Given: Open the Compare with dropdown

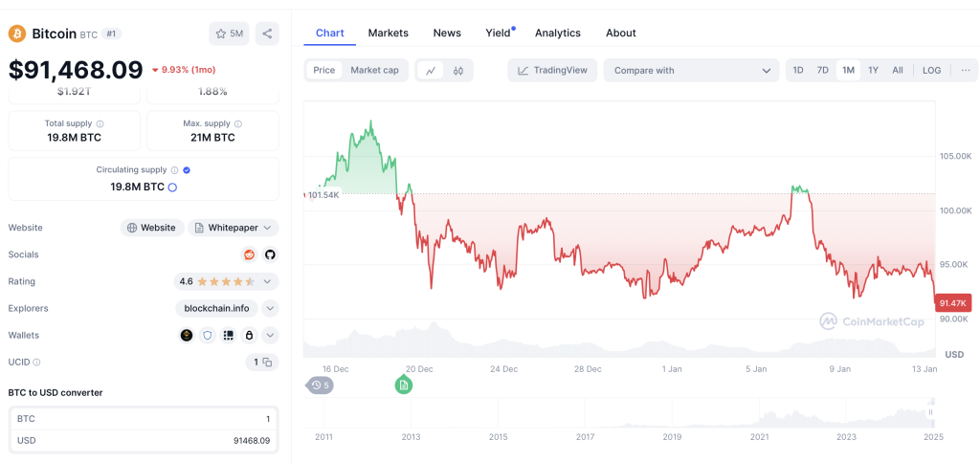Looking at the screenshot, I should (692, 71).
